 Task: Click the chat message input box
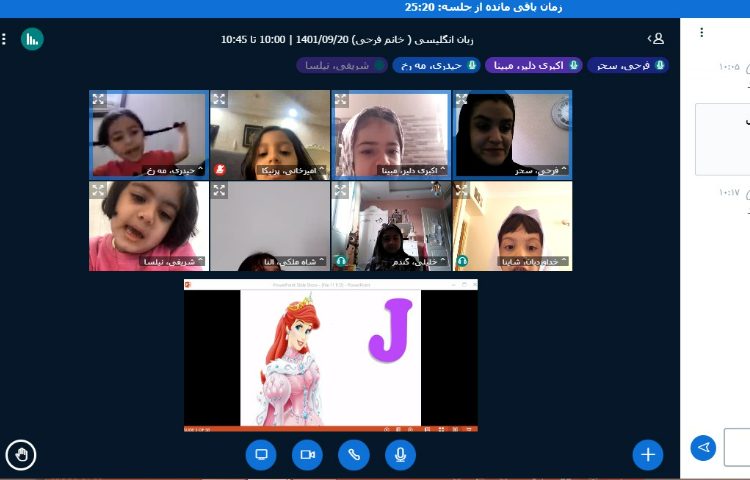point(737,447)
